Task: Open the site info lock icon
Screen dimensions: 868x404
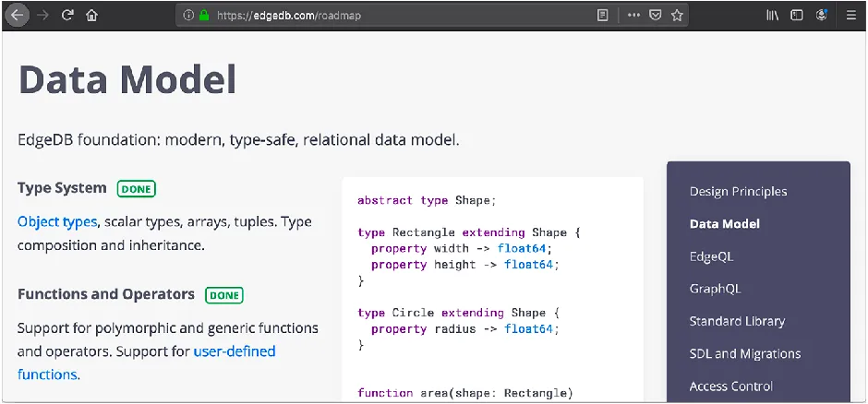Action: pos(204,16)
